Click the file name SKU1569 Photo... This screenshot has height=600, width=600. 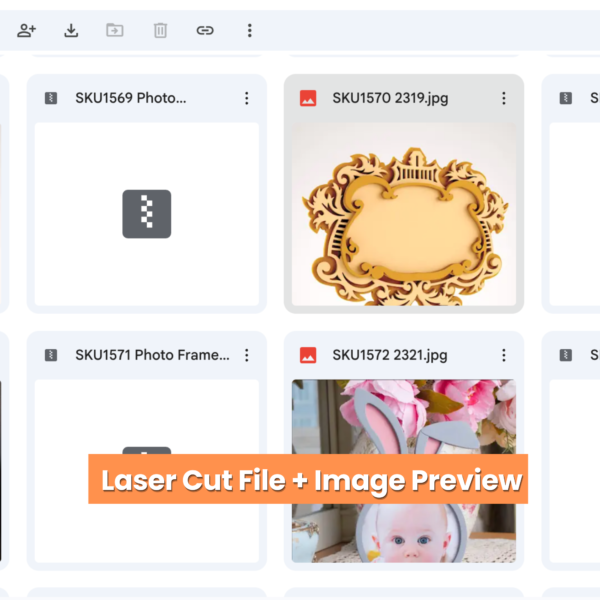[x=131, y=98]
